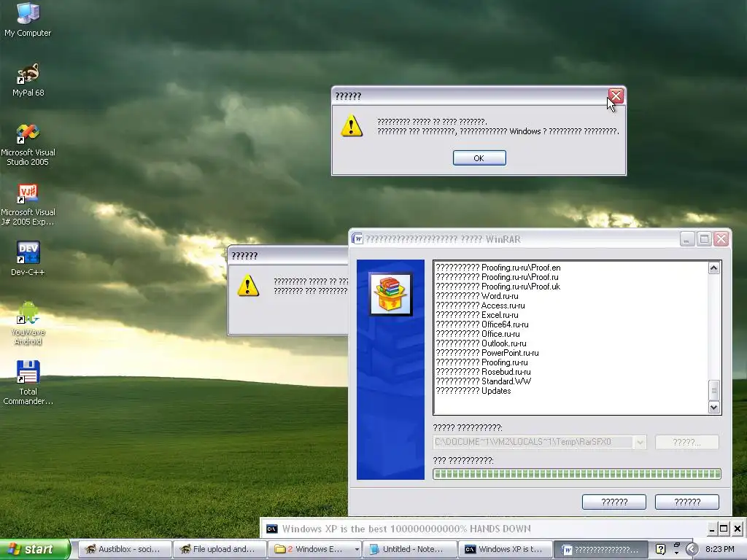Switch to Untitled - Notepad taskbar button
The height and width of the screenshot is (560, 747).
pos(410,549)
